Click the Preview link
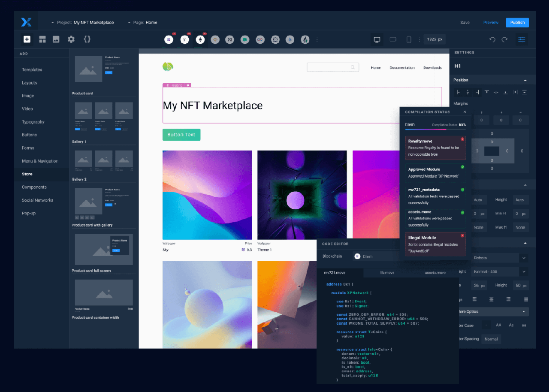Viewport: 549px width, 392px height. (x=491, y=23)
